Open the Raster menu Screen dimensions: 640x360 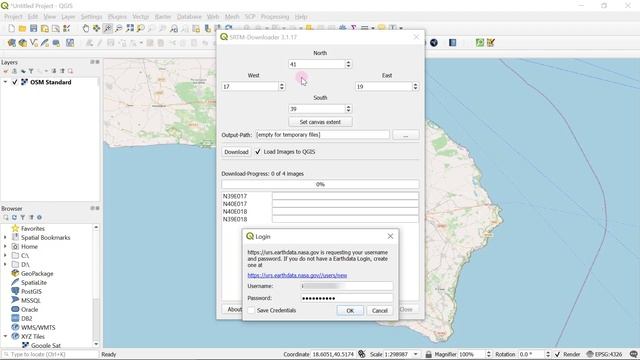pos(163,17)
